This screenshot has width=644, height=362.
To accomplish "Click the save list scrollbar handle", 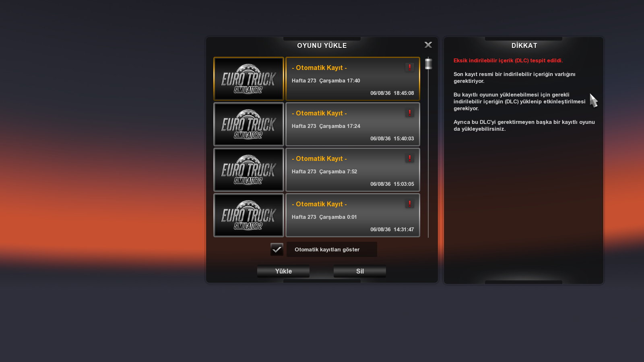I will [x=429, y=64].
